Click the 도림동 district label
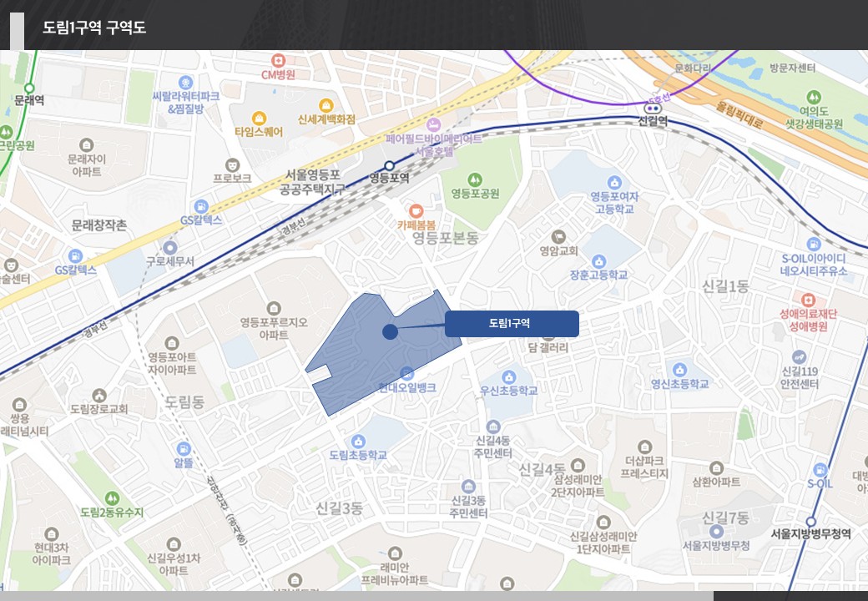The image size is (868, 601). point(184,402)
